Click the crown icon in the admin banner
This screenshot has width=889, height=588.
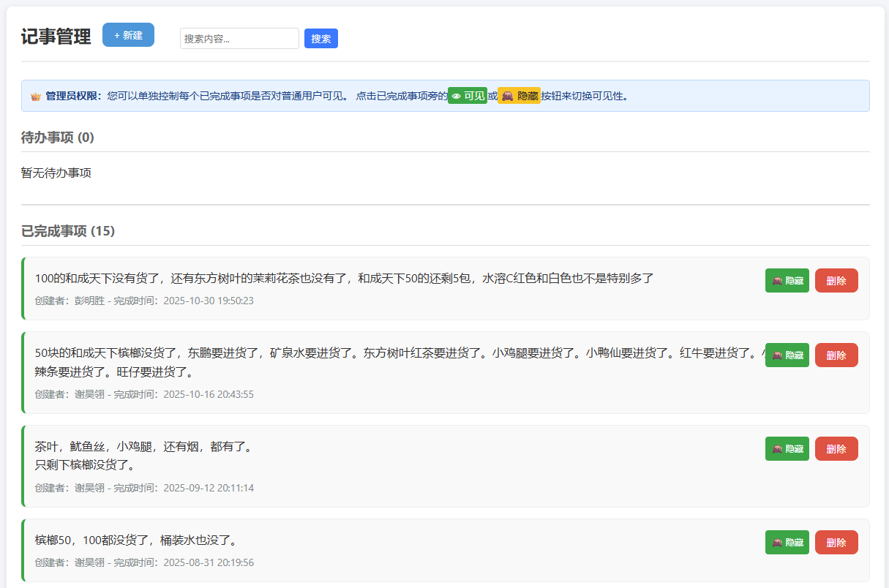pos(35,97)
